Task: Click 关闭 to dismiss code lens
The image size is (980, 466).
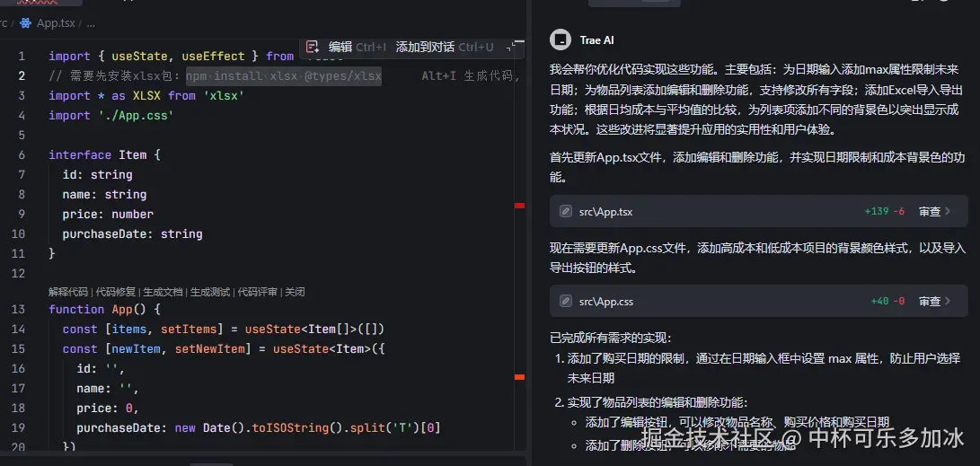Action: pyautogui.click(x=295, y=292)
